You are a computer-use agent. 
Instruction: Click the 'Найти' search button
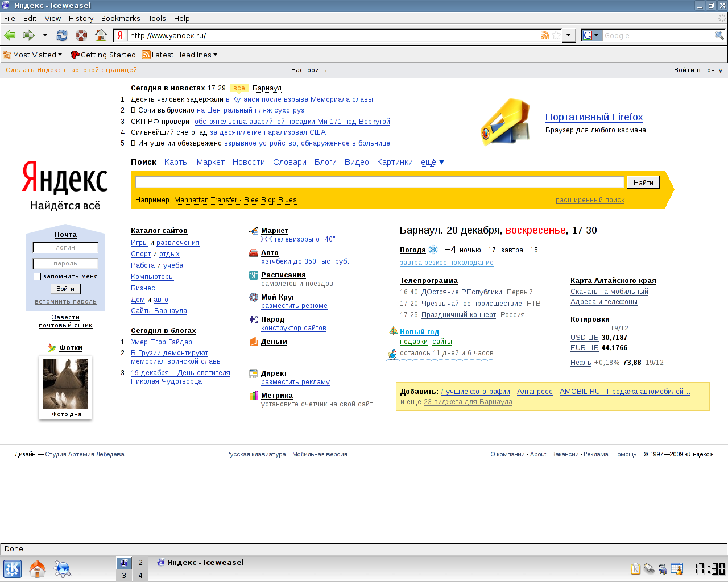coord(643,182)
